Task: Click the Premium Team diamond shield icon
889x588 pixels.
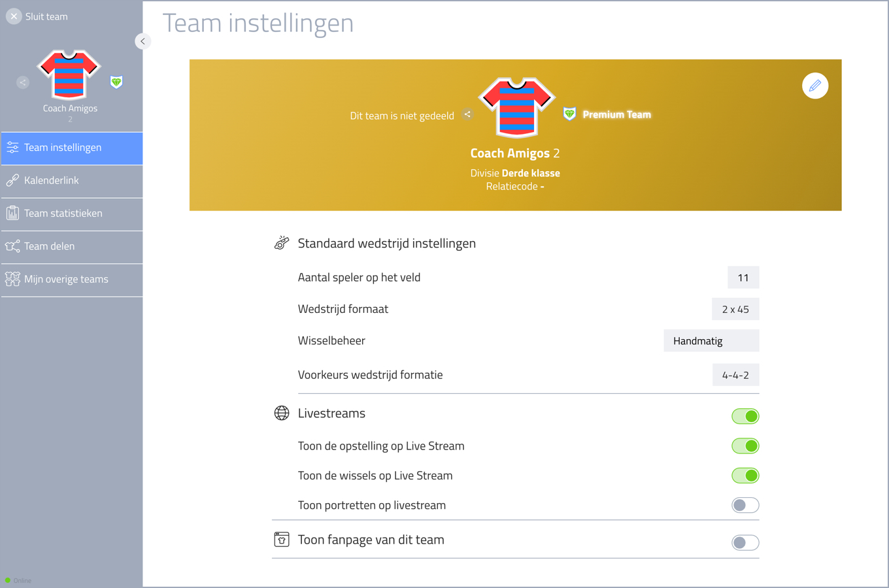Action: [569, 114]
